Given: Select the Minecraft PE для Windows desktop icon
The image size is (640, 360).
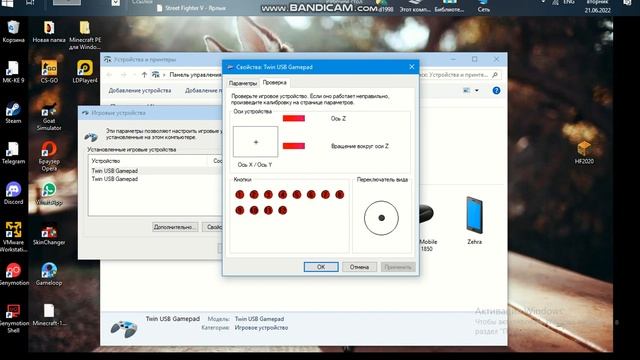Looking at the screenshot, I should (x=84, y=35).
